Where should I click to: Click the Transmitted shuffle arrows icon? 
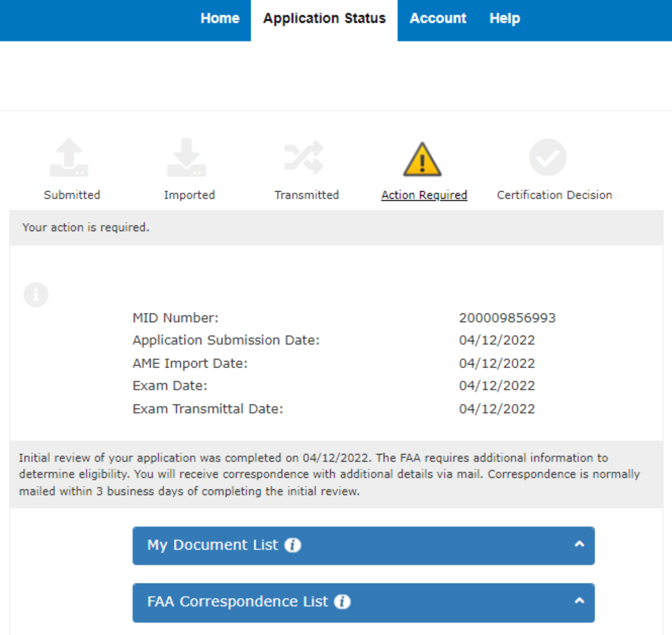(304, 158)
